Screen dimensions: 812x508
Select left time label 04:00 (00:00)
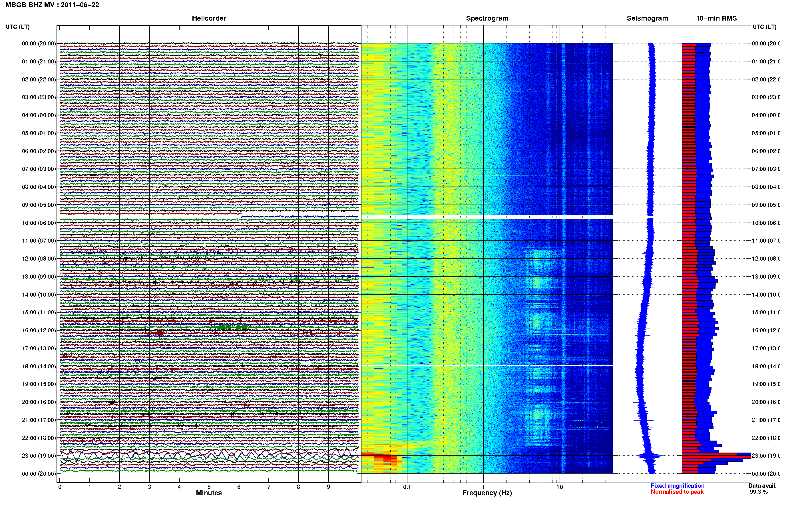pos(39,115)
